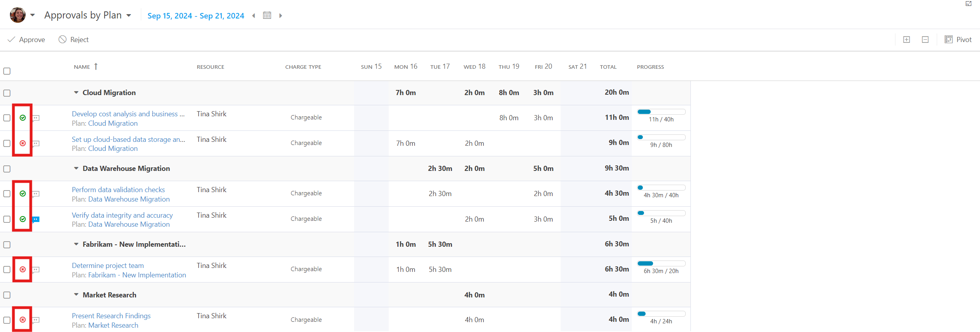This screenshot has height=332, width=980.
Task: Open the calendar date picker icon
Action: tap(267, 15)
